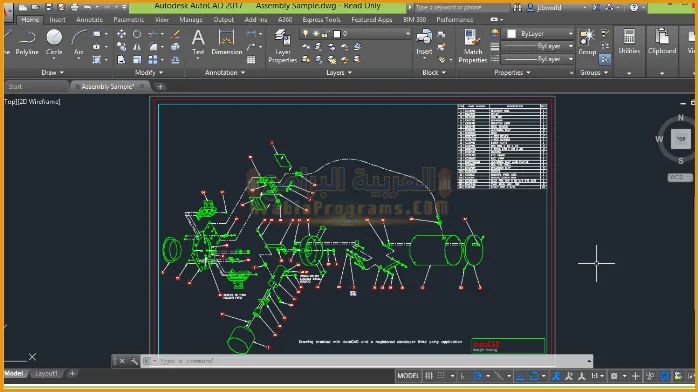This screenshot has height=392, width=698.
Task: Add a new drawing tab with plus button
Action: coord(160,87)
